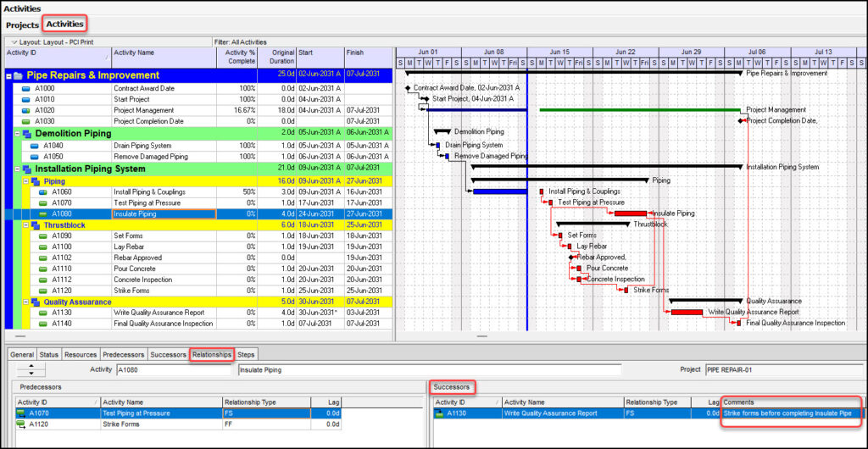
Task: Sort by Activity Name column header
Action: (164, 58)
